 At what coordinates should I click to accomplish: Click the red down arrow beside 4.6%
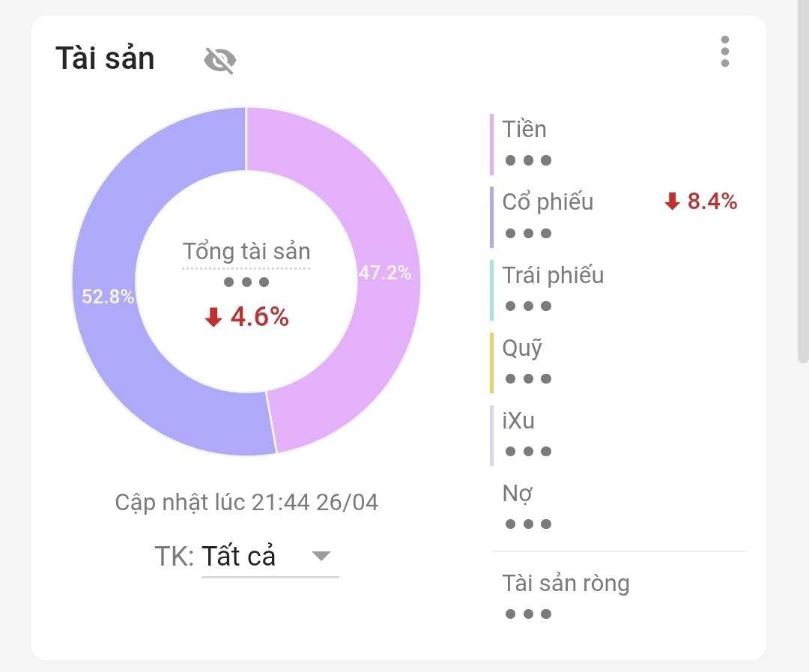pos(213,318)
